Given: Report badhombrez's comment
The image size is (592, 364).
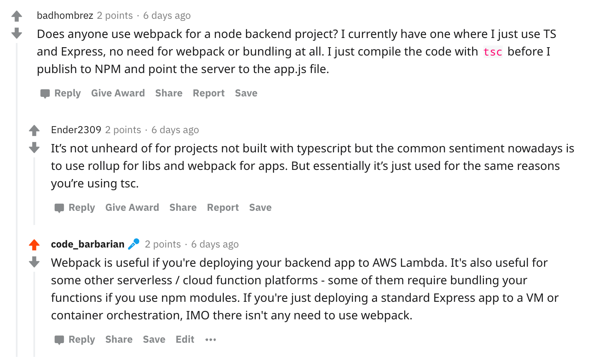Looking at the screenshot, I should [x=208, y=93].
